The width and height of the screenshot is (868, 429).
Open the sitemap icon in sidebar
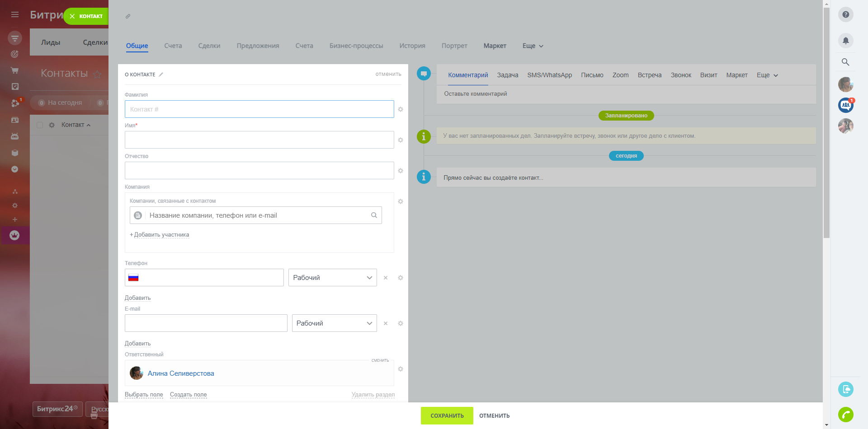pos(15,191)
